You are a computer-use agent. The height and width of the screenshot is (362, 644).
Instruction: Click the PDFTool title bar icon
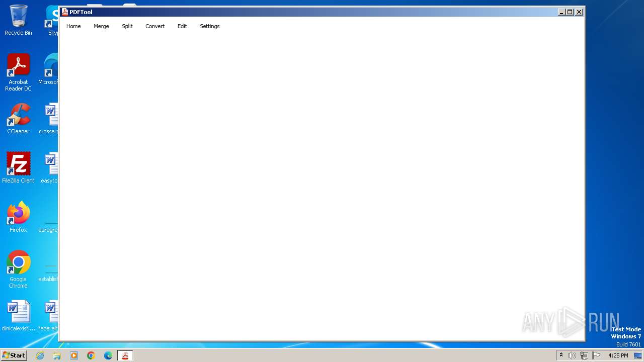point(64,12)
